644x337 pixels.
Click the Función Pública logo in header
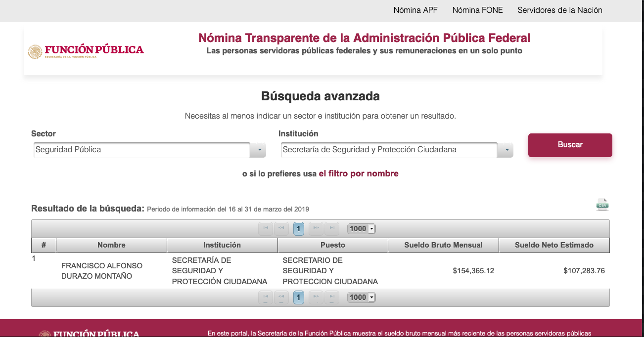86,51
